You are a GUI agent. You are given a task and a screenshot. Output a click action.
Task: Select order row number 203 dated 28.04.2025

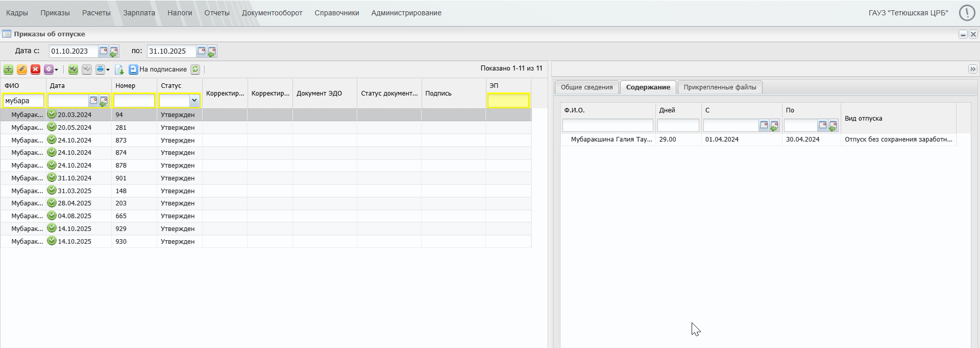tap(266, 203)
